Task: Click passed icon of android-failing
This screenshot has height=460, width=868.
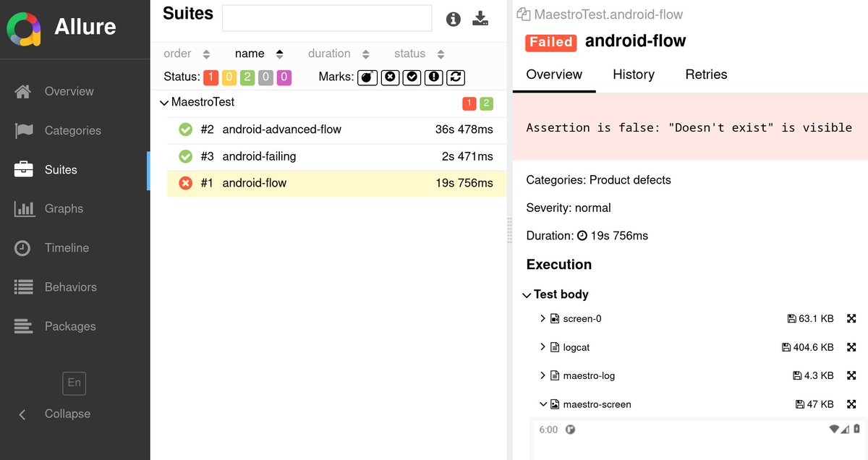Action: (185, 156)
